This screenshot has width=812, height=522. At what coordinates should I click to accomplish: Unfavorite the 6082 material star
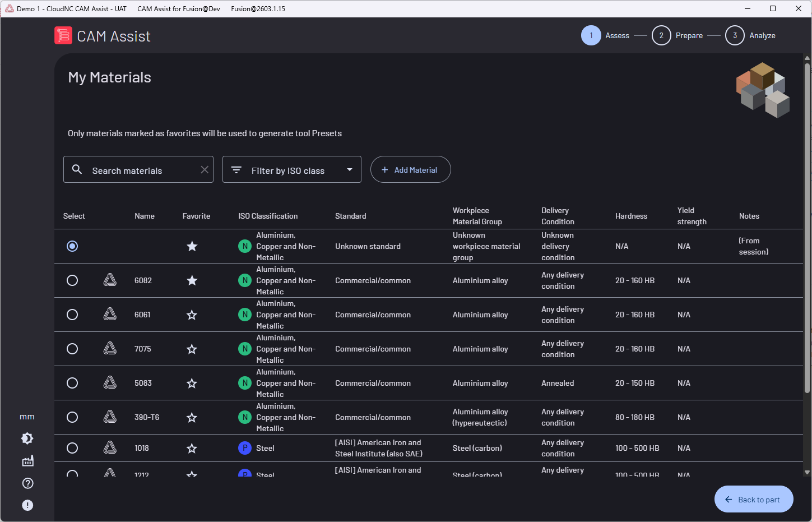tap(192, 280)
